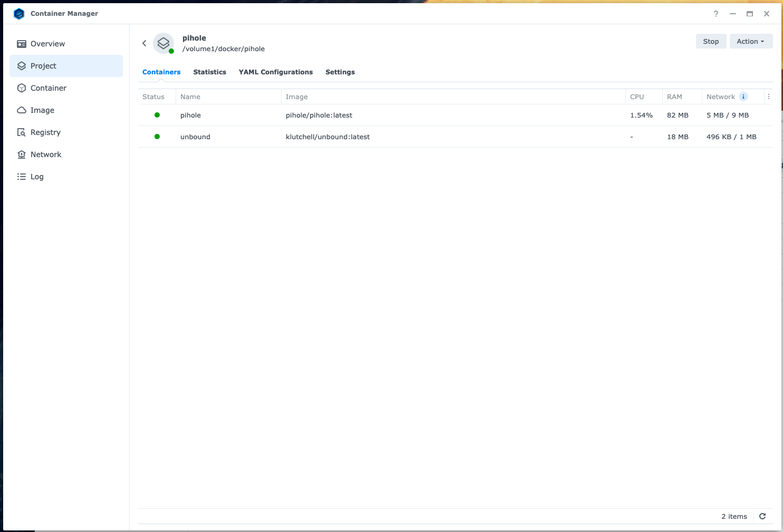The image size is (783, 532).
Task: Open the YAML Configurations tab
Action: click(276, 72)
